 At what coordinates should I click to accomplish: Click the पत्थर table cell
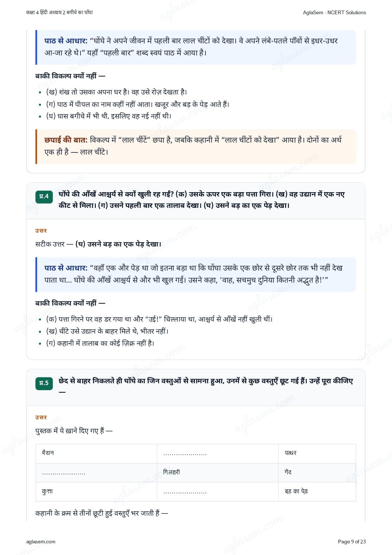pos(317,453)
